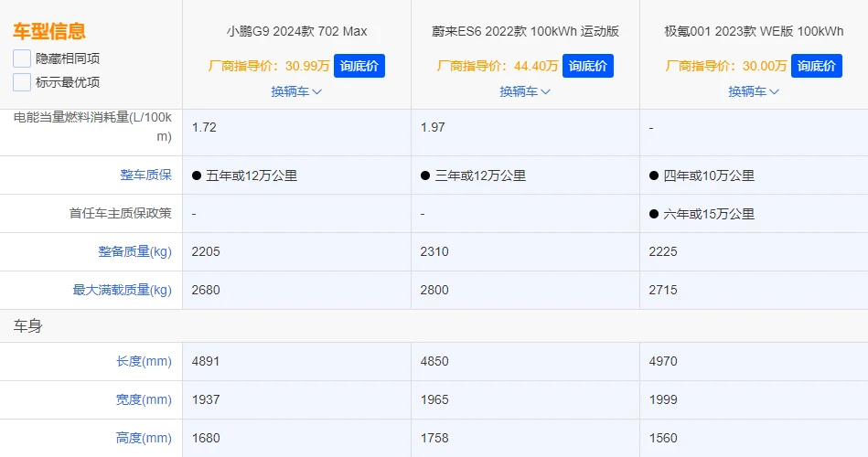The height and width of the screenshot is (457, 868).
Task: Check the 隐藏相同项 checkbox
Action: [x=22, y=58]
